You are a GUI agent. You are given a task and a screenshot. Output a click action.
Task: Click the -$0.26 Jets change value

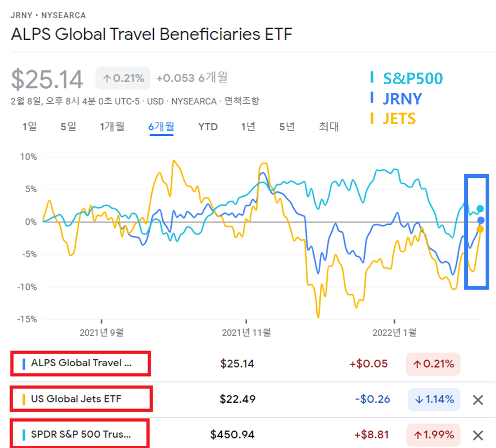pyautogui.click(x=372, y=399)
